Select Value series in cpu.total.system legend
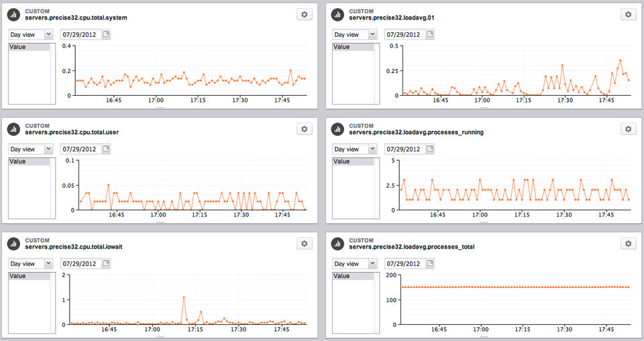Viewport: 644px width, 341px height. (29, 47)
